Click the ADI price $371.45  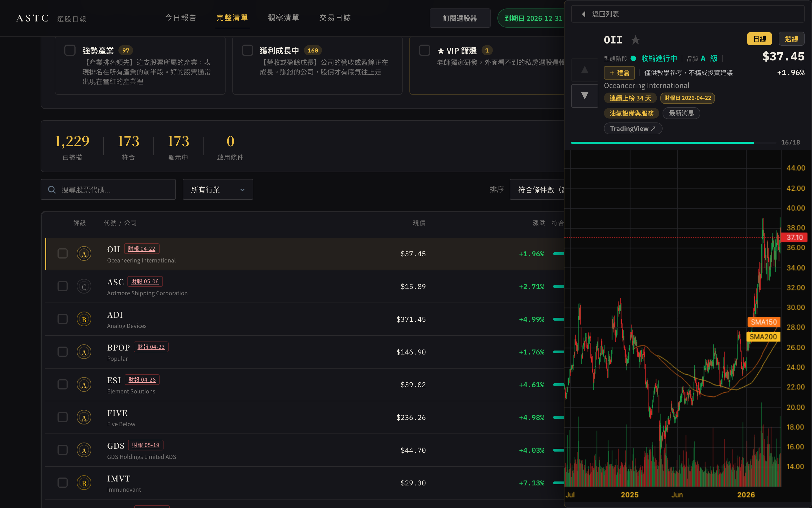click(x=411, y=319)
